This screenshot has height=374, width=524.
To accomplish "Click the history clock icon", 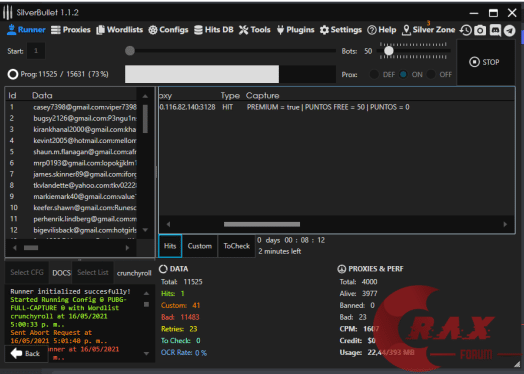I will 465,30.
